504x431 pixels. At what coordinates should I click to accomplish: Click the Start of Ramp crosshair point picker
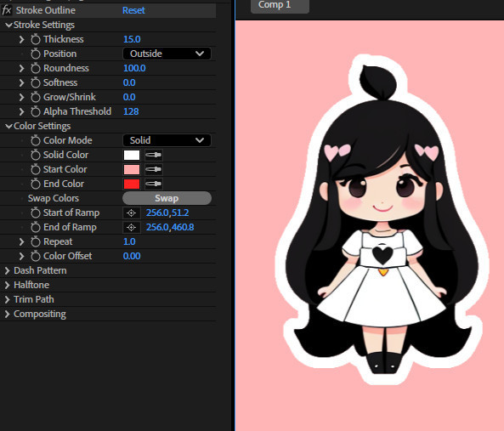(x=131, y=213)
